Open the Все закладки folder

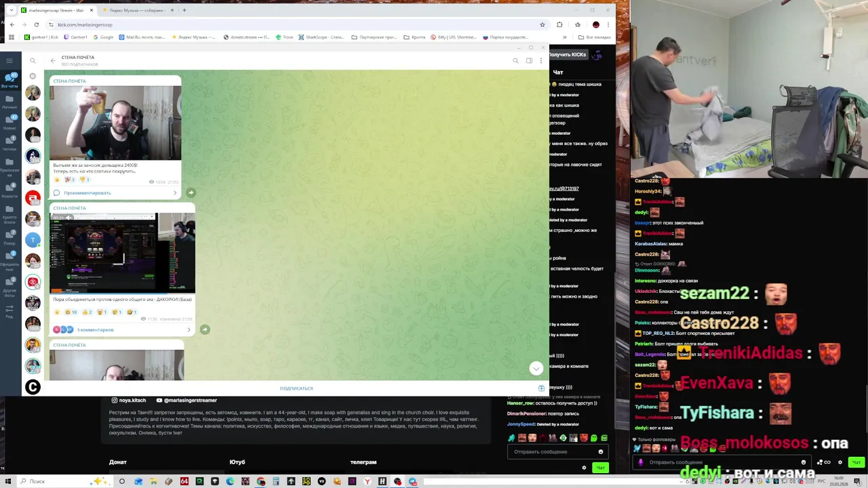(595, 37)
